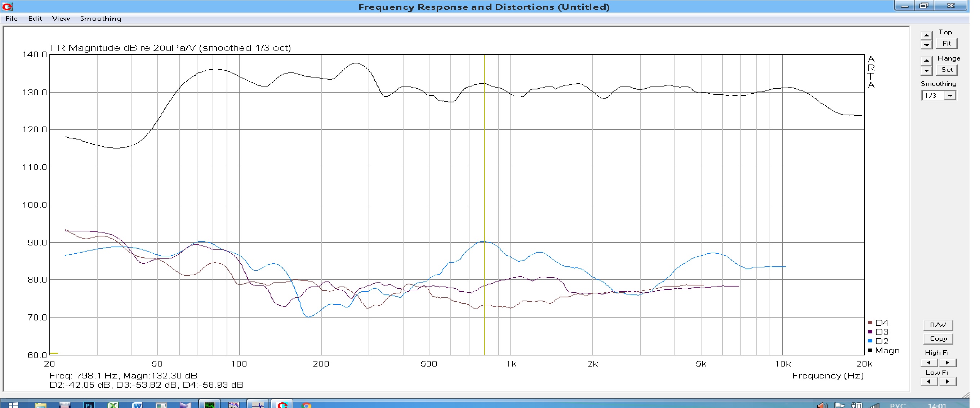Open the Edit menu
This screenshot has height=408, width=980.
(x=35, y=19)
